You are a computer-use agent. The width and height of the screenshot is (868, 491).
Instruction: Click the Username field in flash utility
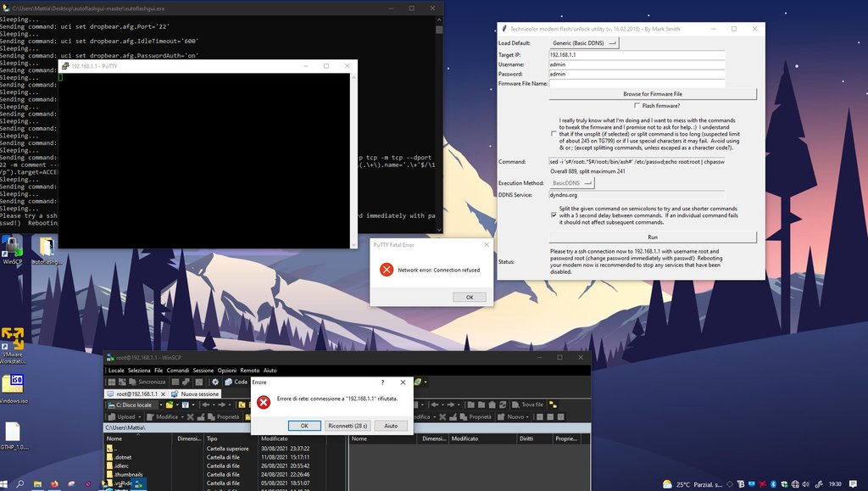point(637,64)
